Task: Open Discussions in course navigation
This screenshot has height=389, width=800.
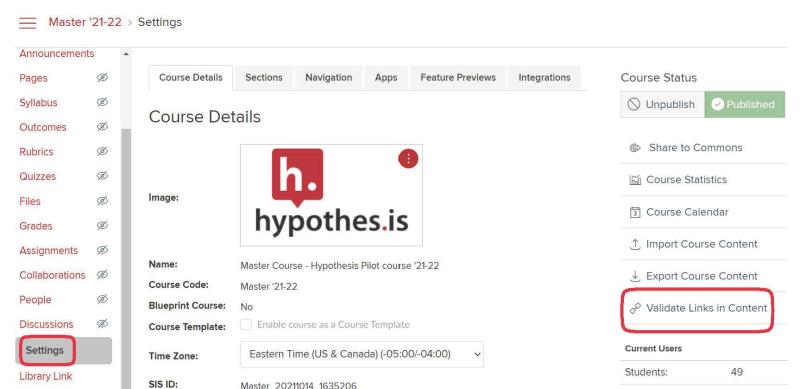Action: tap(46, 324)
